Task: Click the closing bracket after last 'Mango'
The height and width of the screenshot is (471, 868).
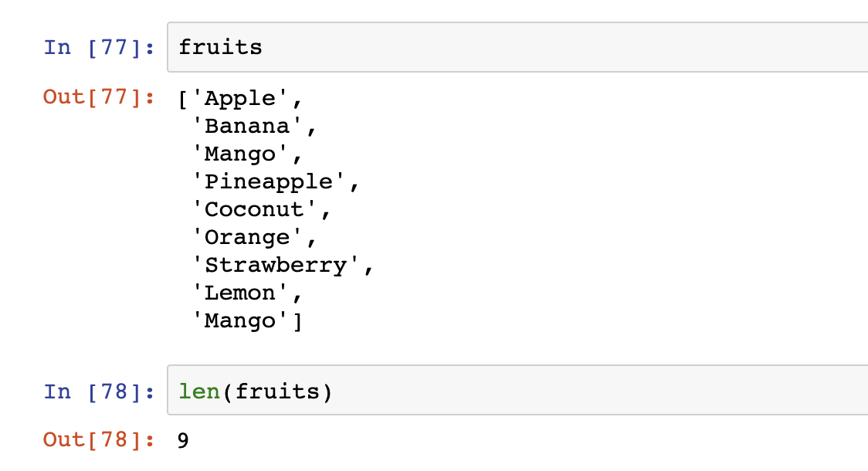Action: click(x=297, y=321)
